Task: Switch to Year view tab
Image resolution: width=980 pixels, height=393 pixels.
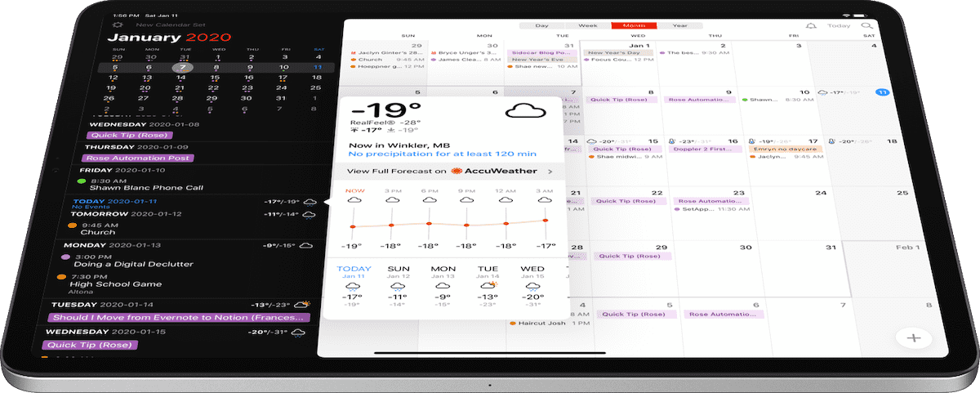Action: pyautogui.click(x=679, y=26)
